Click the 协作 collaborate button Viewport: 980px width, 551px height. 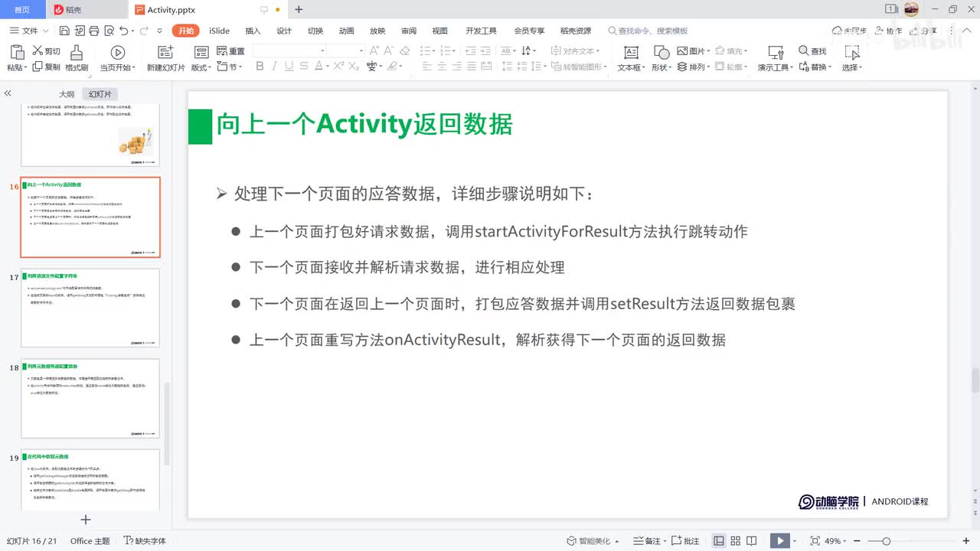(x=888, y=31)
